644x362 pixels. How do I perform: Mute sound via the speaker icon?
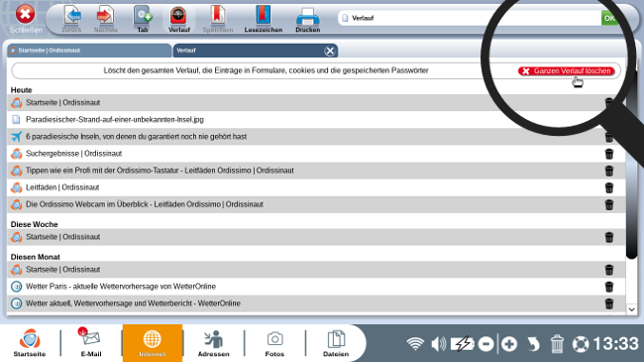[x=438, y=343]
